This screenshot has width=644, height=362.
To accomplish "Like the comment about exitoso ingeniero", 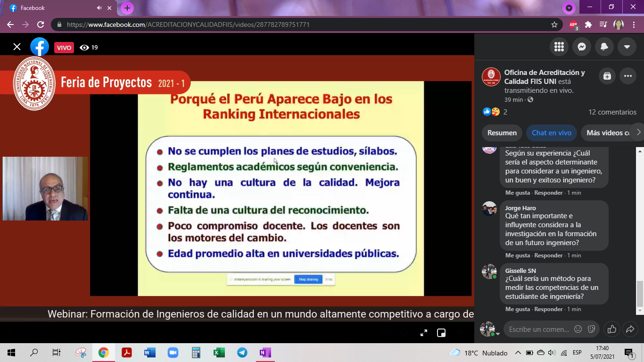I will tap(518, 193).
